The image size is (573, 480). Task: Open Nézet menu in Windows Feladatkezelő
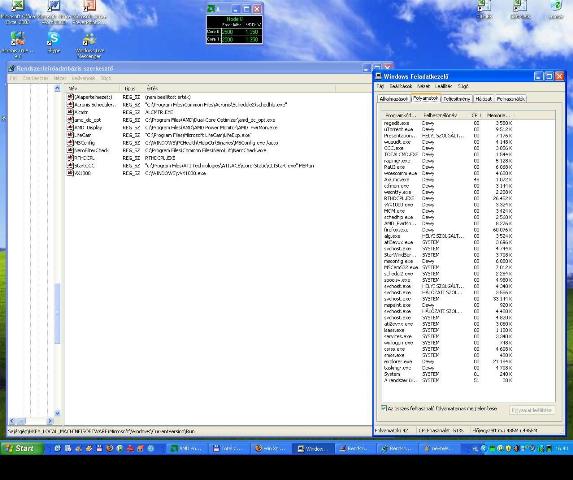click(x=424, y=86)
